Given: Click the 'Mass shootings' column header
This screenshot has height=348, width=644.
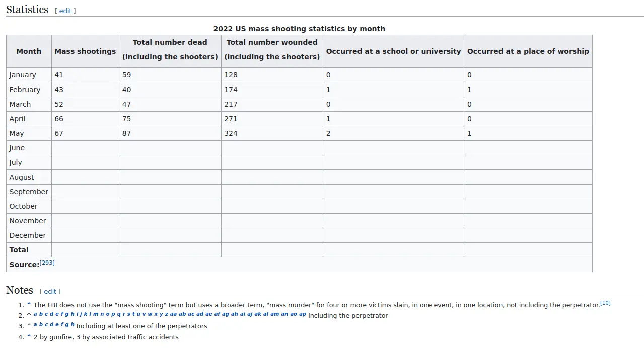Looking at the screenshot, I should (85, 51).
